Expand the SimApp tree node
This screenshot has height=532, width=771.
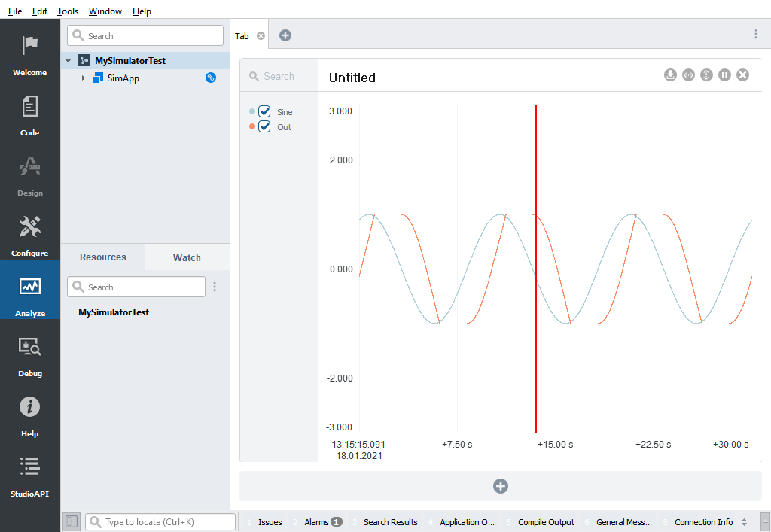[x=83, y=78]
